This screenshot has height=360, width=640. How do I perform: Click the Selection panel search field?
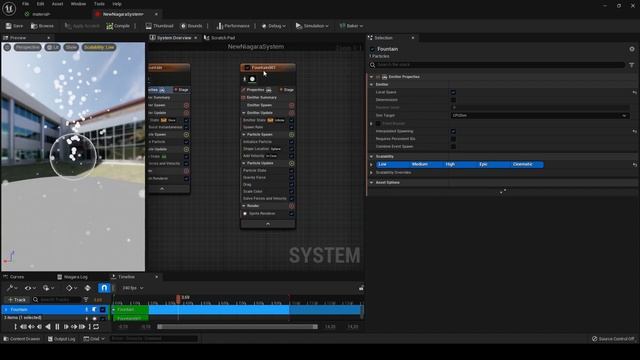click(x=497, y=65)
